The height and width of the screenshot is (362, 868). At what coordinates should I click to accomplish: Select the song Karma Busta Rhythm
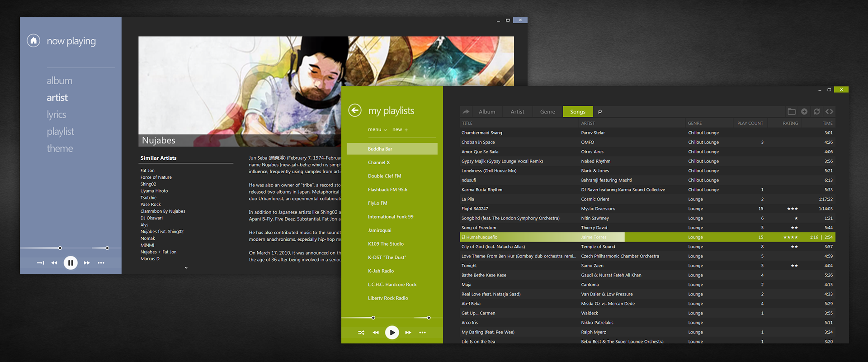coord(647,190)
